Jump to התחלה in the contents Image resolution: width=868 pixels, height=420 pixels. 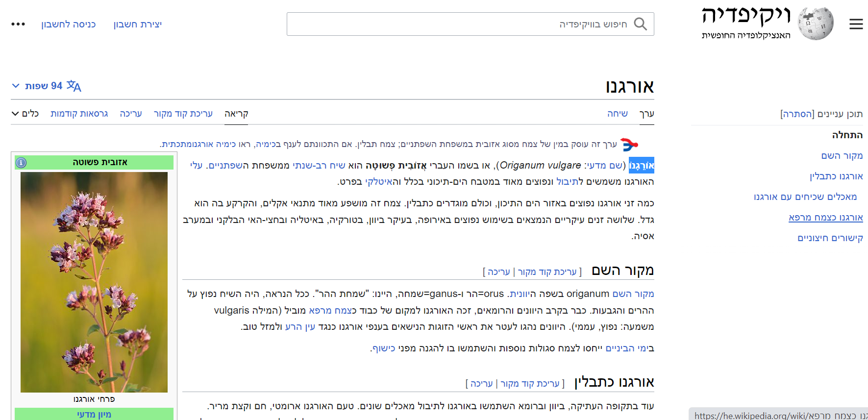[x=847, y=135]
